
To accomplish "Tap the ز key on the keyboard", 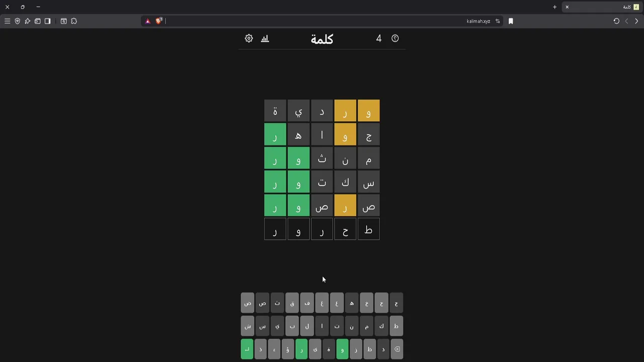I will pos(356,349).
